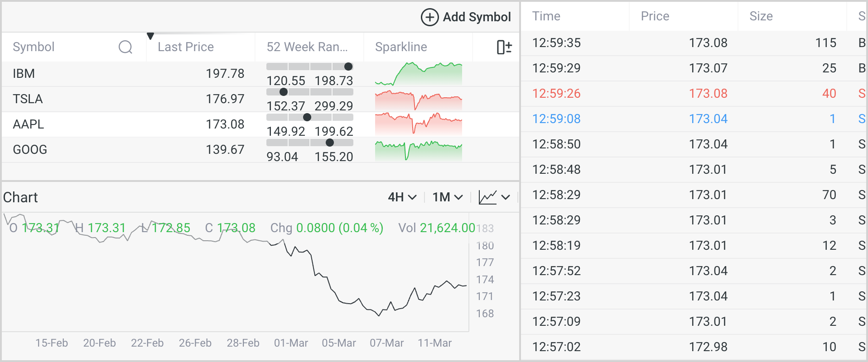Click the Add Symbol plus icon
Screen dimensions: 868x362
[429, 17]
